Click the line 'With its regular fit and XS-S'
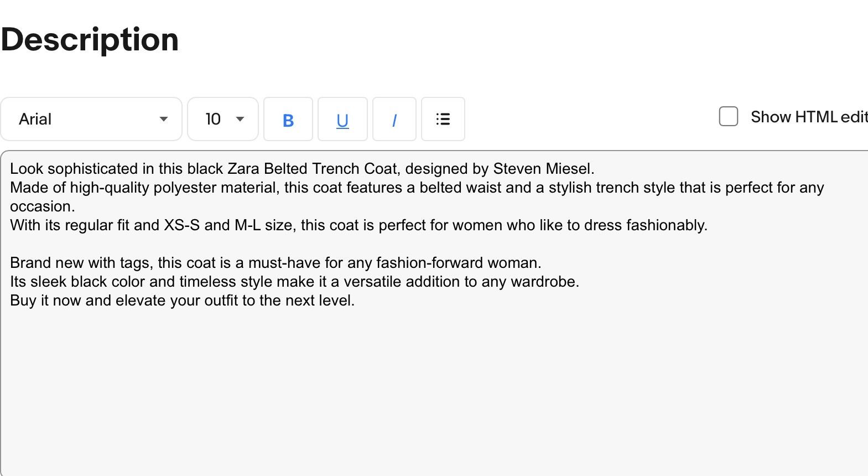 359,225
